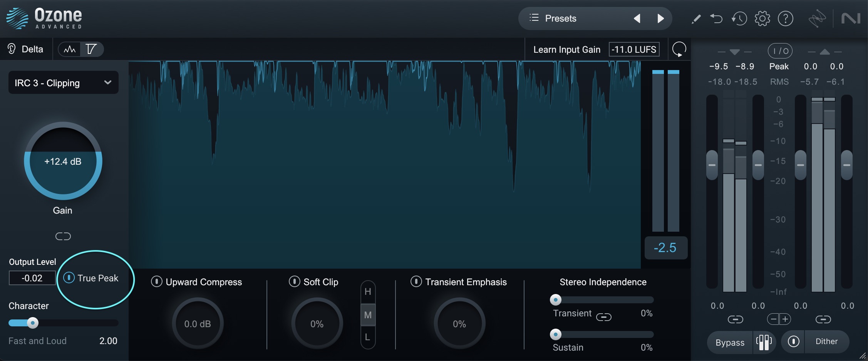Toggle Delta listening mode
Image resolution: width=868 pixels, height=361 pixels.
point(25,49)
